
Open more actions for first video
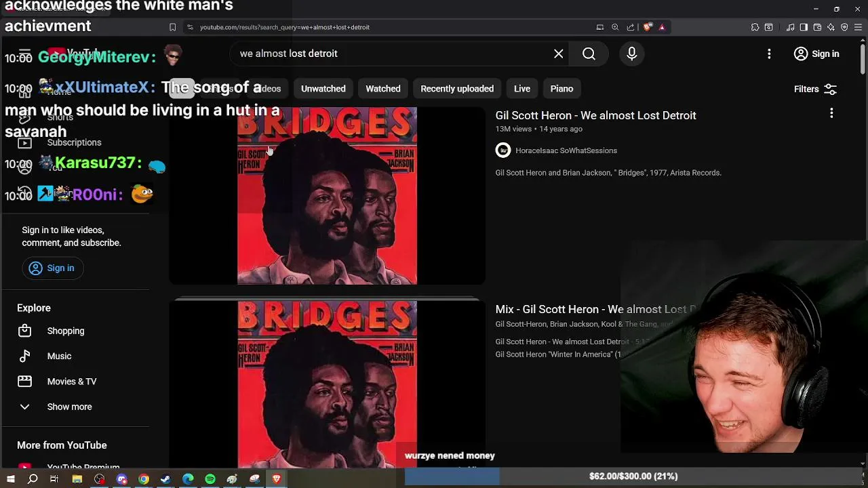click(831, 114)
